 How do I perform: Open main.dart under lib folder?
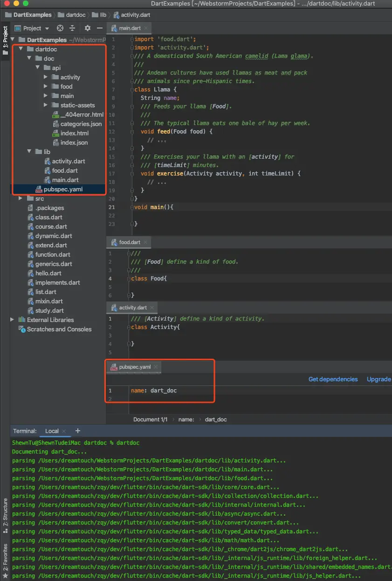point(62,180)
